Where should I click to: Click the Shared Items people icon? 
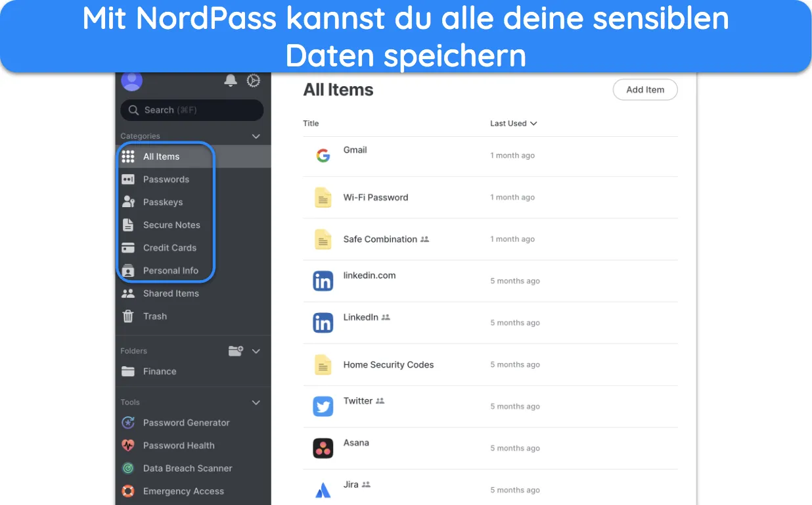click(128, 293)
